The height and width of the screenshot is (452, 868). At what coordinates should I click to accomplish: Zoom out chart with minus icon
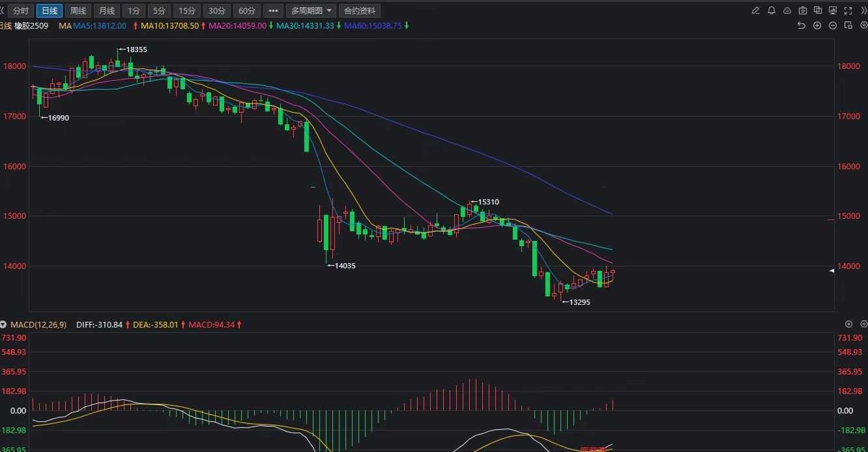point(833,25)
